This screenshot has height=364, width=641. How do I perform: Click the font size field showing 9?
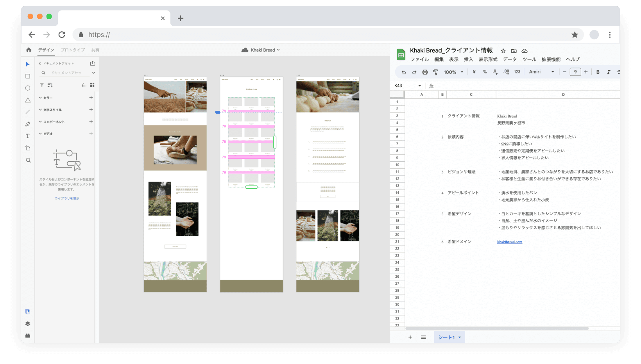click(x=575, y=72)
